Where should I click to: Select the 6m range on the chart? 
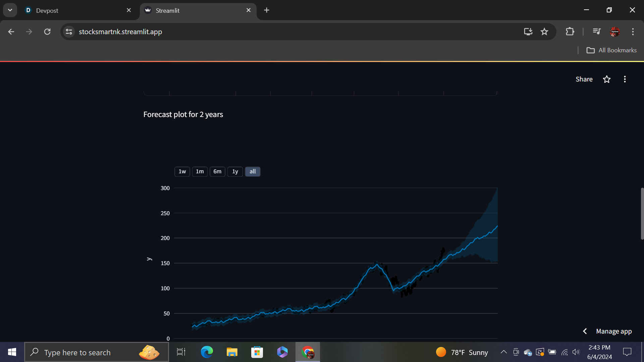[x=217, y=172]
